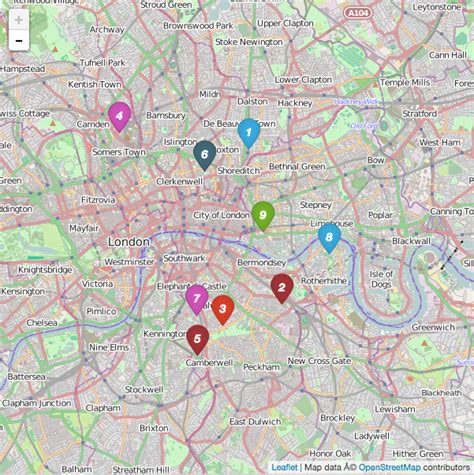The height and width of the screenshot is (475, 474).
Task: Zoom out with the minus button
Action: (x=19, y=40)
